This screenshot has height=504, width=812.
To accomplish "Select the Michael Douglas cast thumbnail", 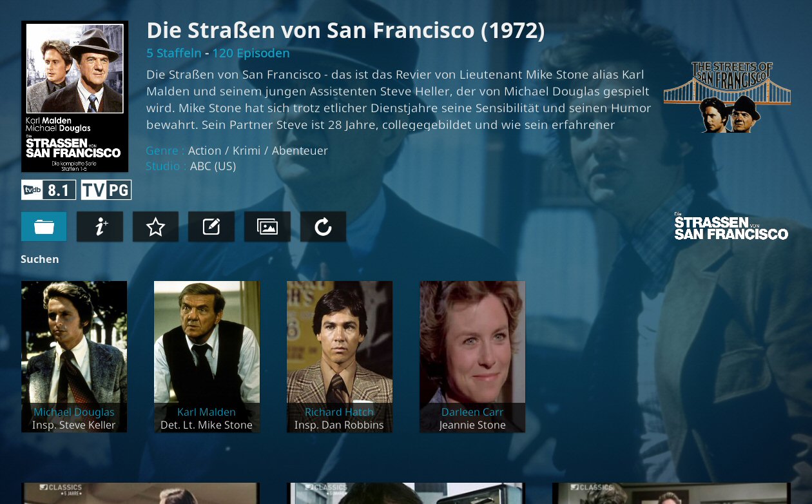I will point(74,356).
